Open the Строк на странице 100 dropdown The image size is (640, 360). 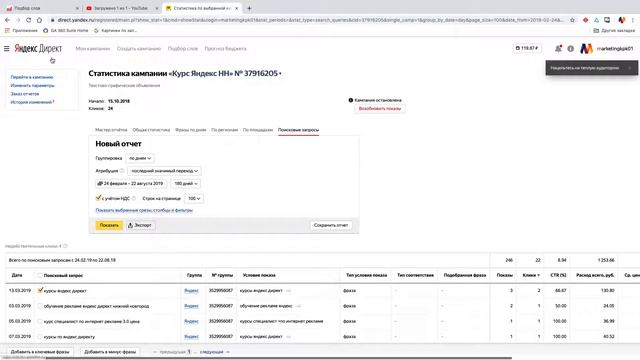193,198
